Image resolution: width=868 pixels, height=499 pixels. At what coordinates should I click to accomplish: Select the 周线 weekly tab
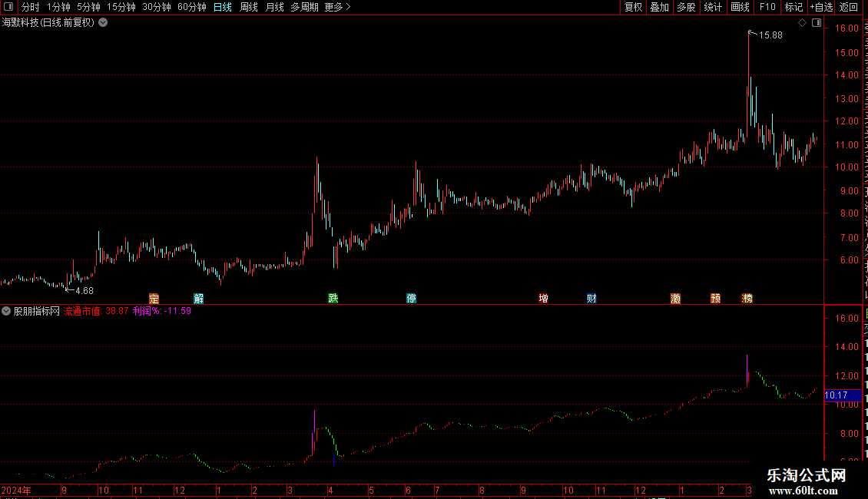click(x=249, y=7)
